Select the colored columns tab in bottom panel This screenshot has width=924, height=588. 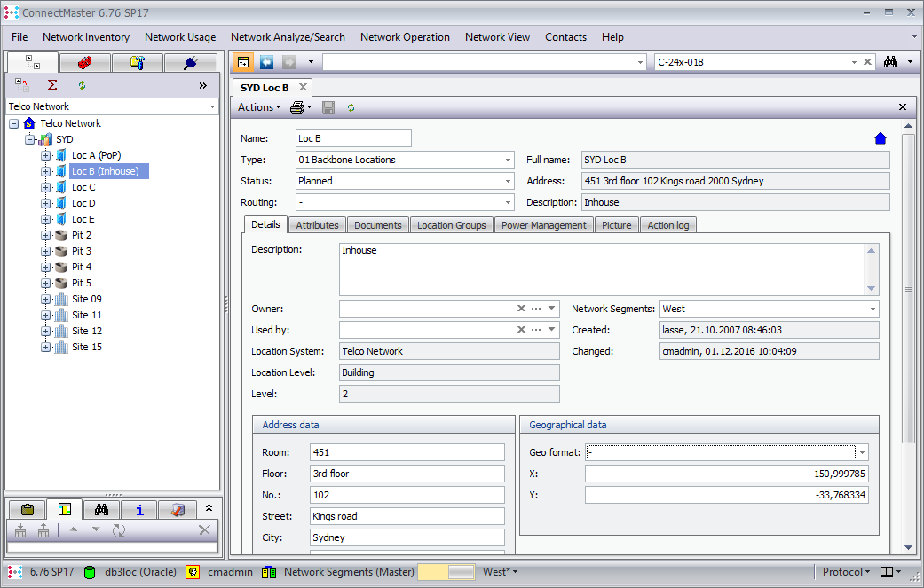(65, 510)
